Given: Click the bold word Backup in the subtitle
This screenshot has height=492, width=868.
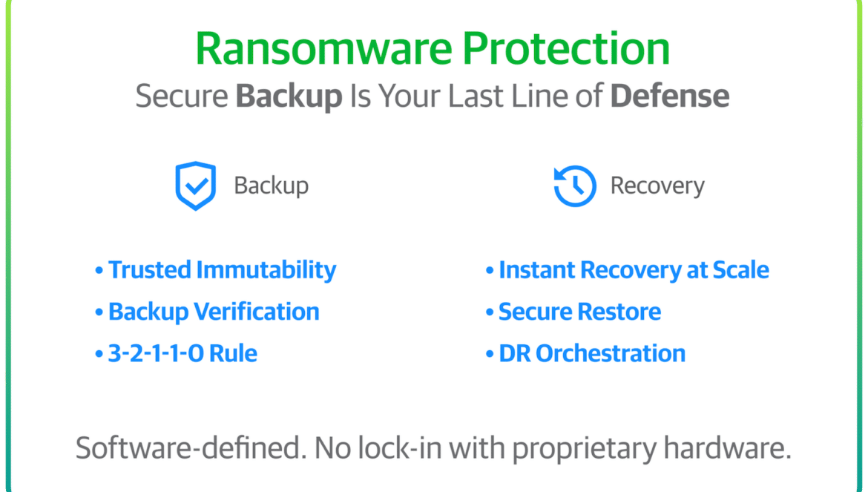Looking at the screenshot, I should tap(289, 96).
